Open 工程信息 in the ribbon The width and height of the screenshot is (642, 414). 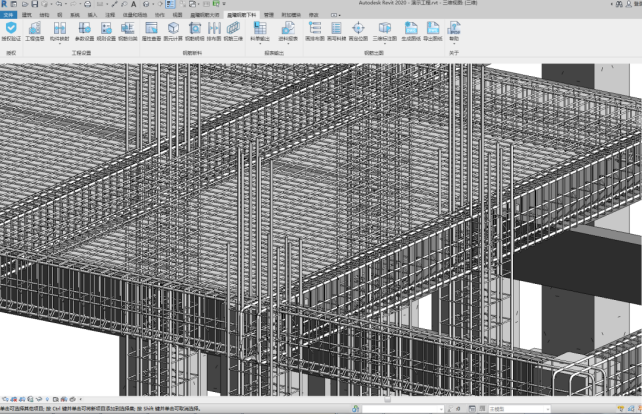tap(35, 30)
